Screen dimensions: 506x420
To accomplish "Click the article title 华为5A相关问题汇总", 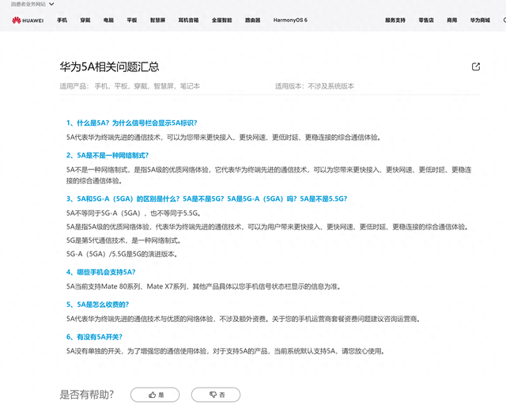I will tap(109, 66).
